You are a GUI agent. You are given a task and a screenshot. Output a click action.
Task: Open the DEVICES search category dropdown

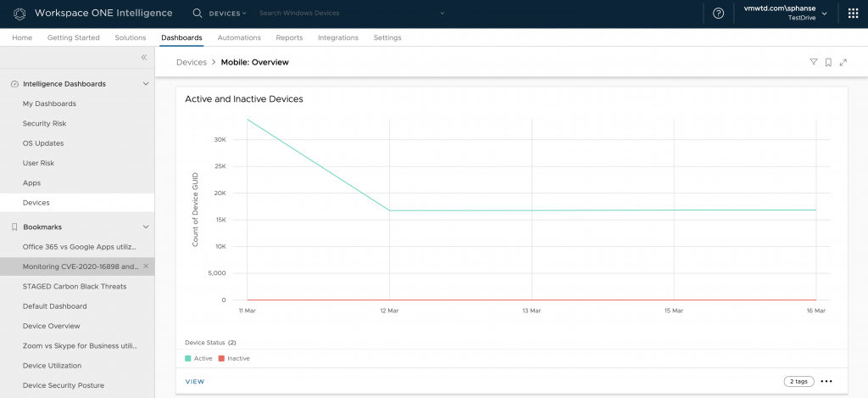click(x=227, y=14)
